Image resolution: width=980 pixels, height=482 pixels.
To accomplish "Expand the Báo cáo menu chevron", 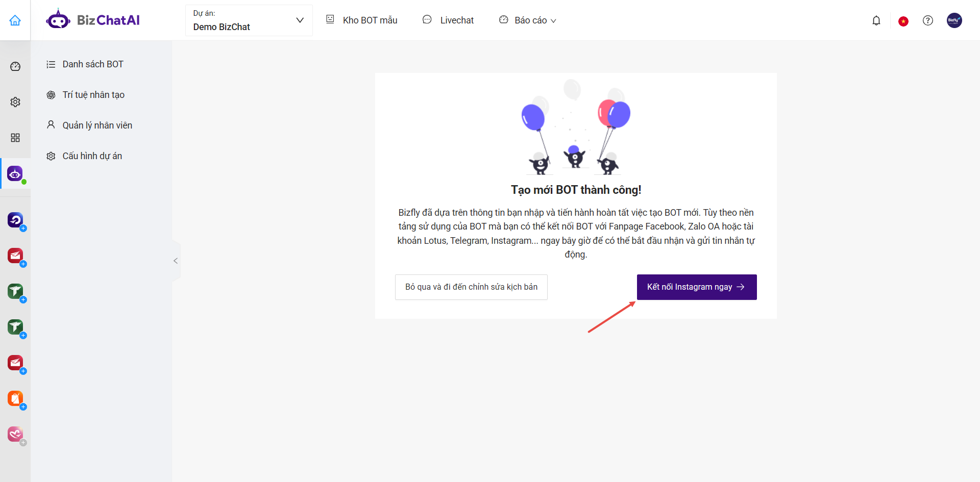I will [553, 21].
